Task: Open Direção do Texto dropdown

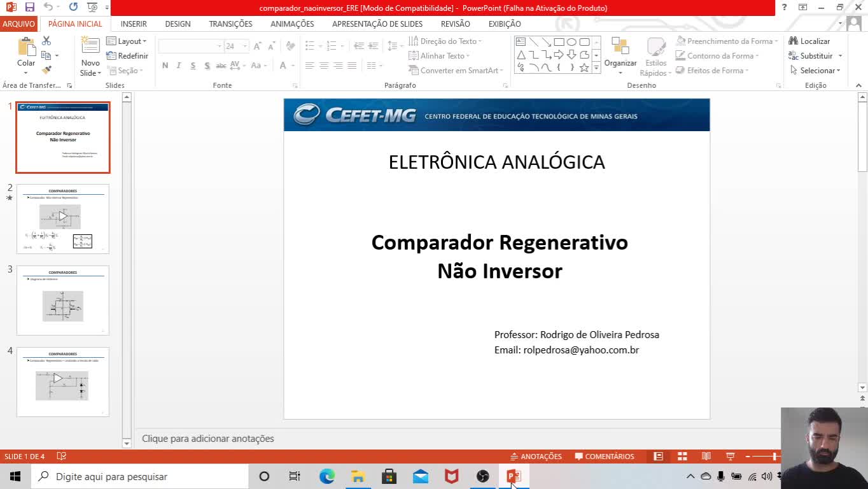Action: click(445, 41)
